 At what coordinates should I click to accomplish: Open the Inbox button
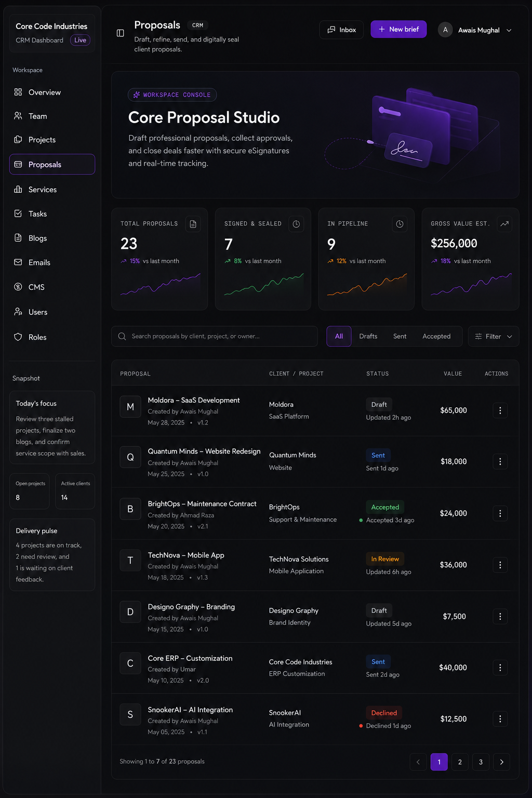(341, 30)
